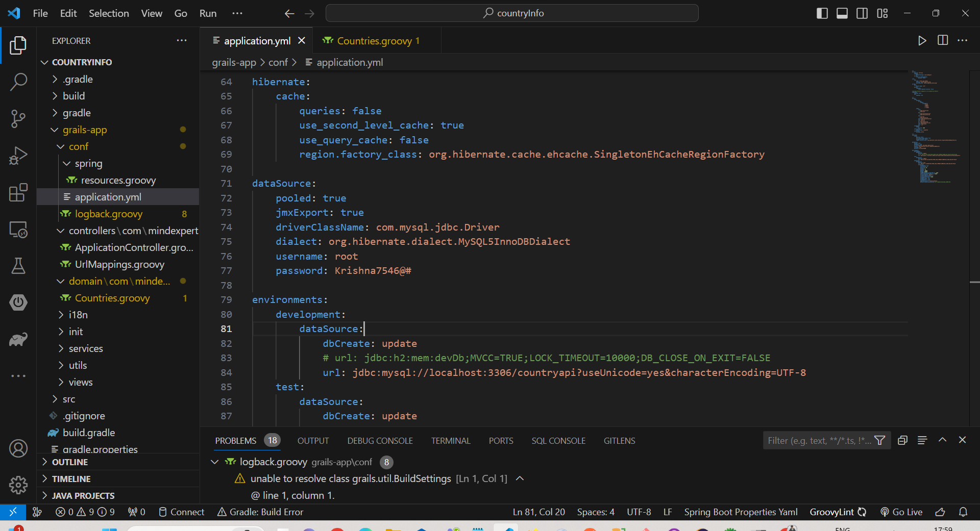Viewport: 980px width, 531px height.
Task: Open the Gradle elephant sidebar view
Action: click(x=18, y=339)
